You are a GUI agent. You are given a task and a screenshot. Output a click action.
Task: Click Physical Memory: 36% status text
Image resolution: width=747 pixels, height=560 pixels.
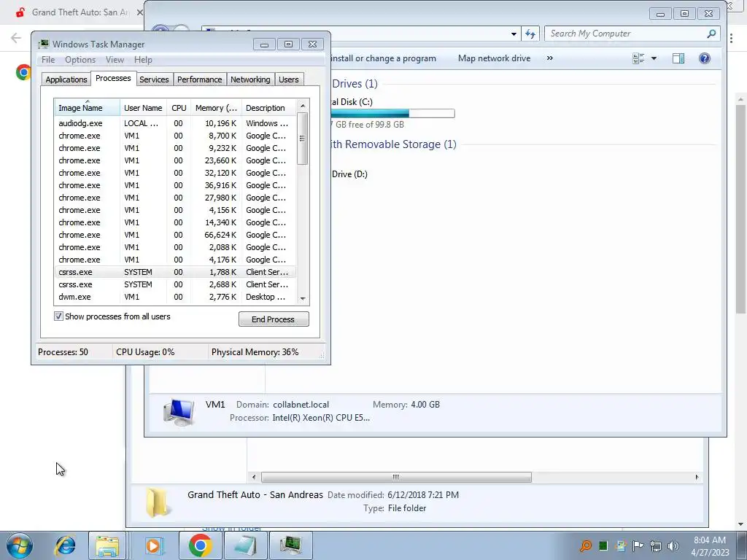(255, 352)
